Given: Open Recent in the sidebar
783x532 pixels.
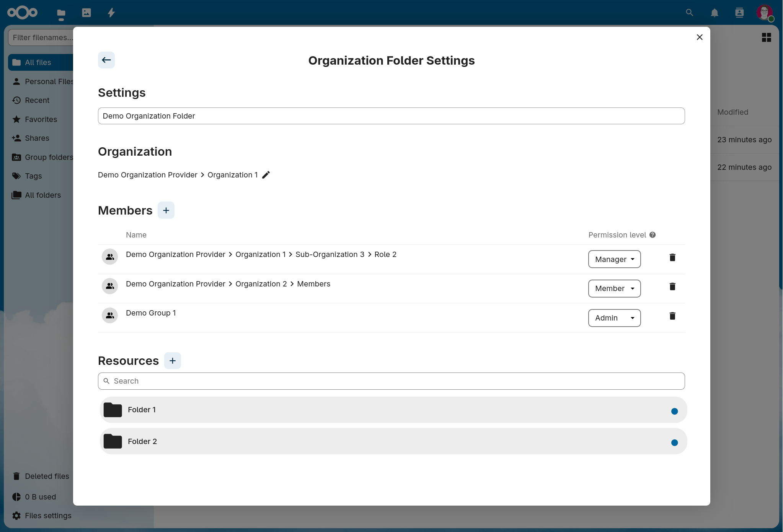Looking at the screenshot, I should 37,100.
